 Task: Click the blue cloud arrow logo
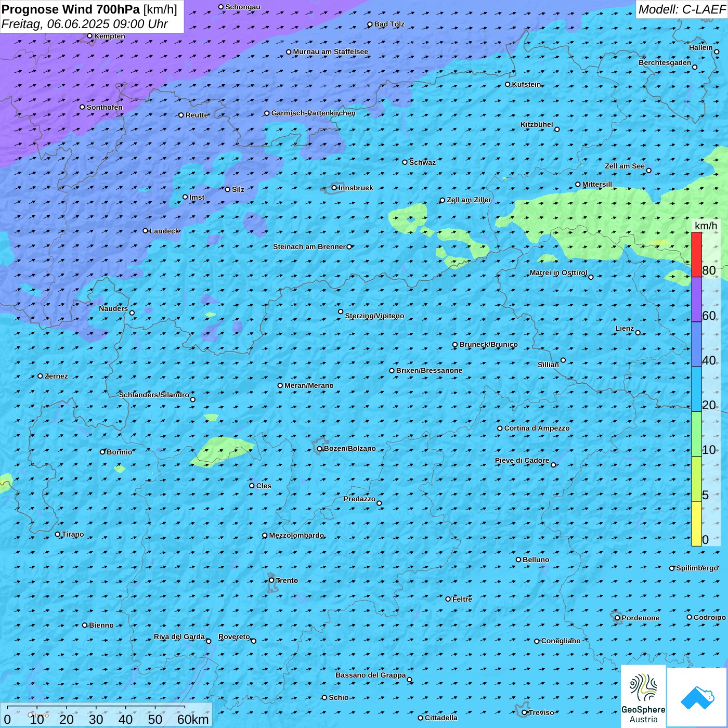(697, 697)
